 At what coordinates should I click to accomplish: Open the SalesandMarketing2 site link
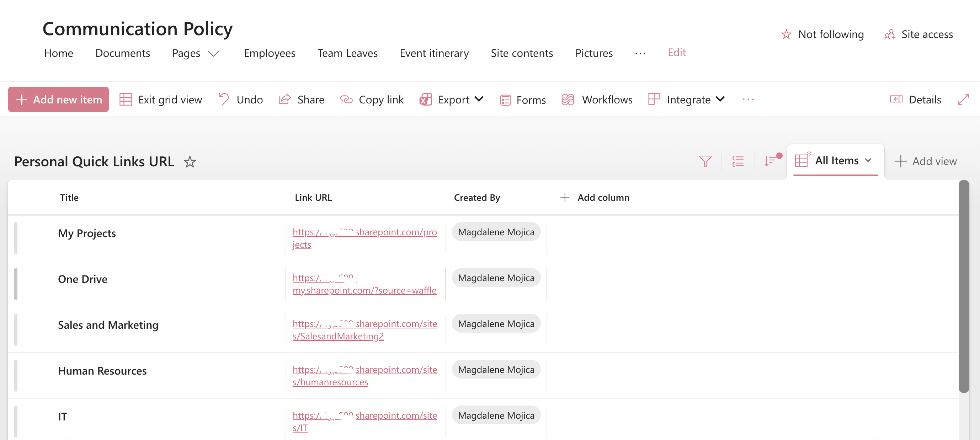[364, 330]
